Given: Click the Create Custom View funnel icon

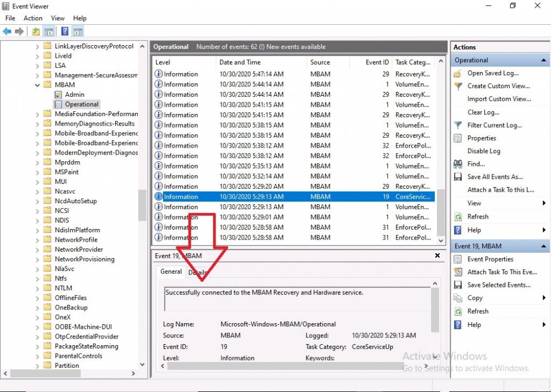Looking at the screenshot, I should tap(458, 86).
